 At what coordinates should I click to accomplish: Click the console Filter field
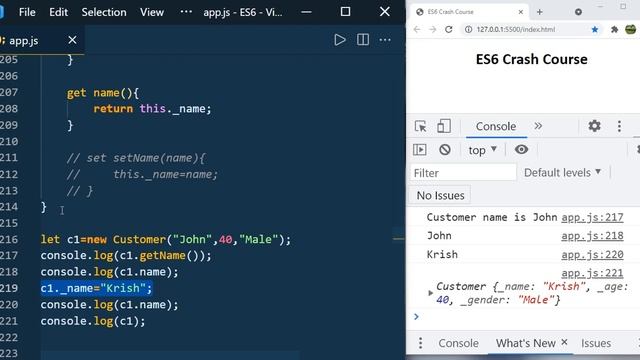463,173
